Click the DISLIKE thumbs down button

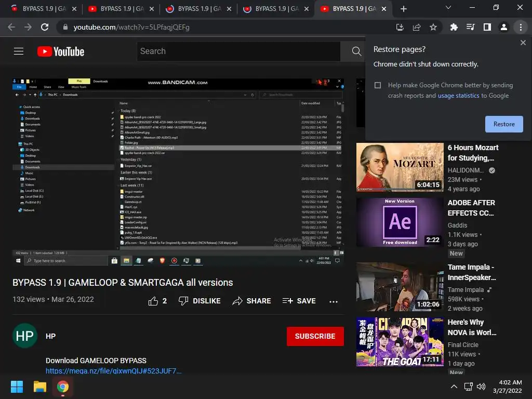199,301
